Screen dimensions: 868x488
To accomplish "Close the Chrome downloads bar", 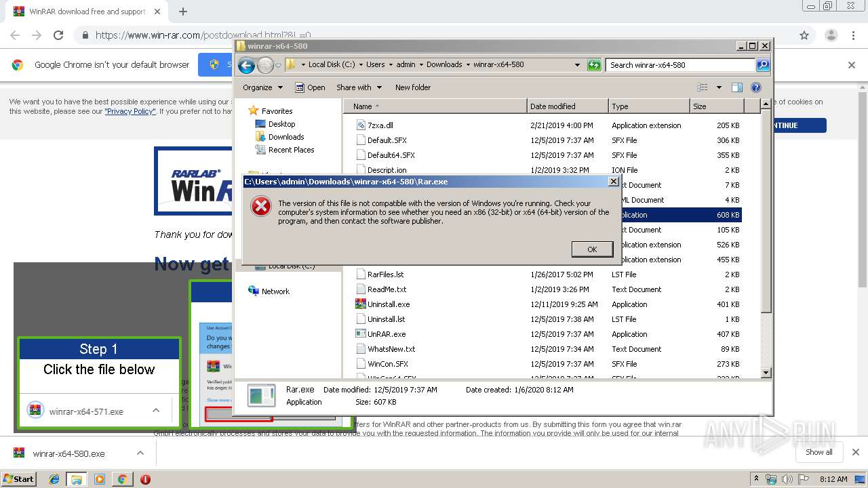I will pyautogui.click(x=855, y=452).
